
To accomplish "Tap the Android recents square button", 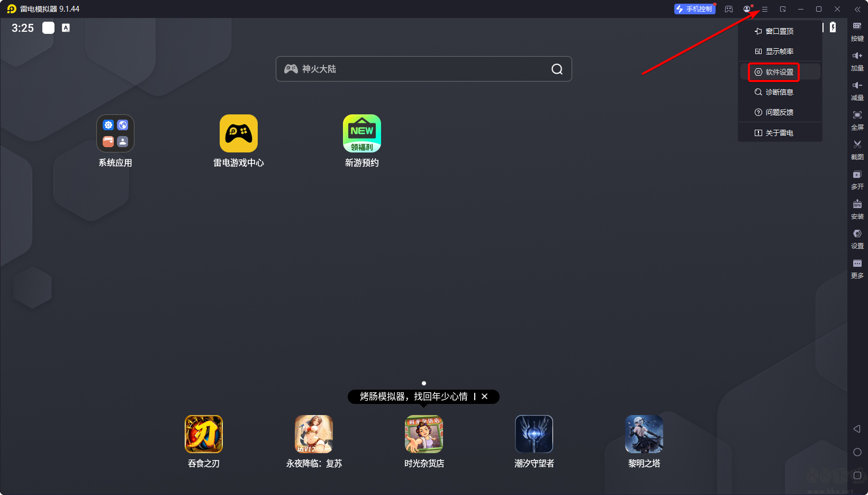I will coord(857,475).
